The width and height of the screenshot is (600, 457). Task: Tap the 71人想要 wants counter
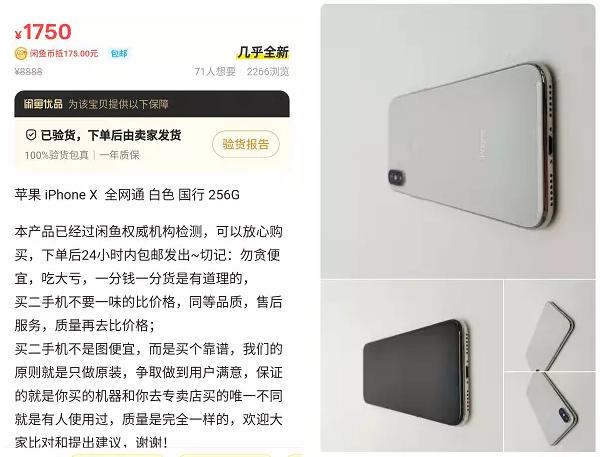pyautogui.click(x=215, y=72)
